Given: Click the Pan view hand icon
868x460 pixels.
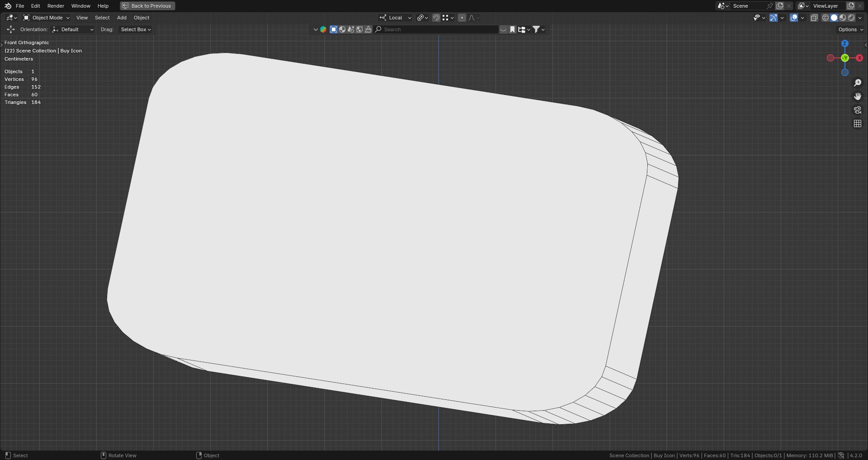Looking at the screenshot, I should click(x=858, y=96).
